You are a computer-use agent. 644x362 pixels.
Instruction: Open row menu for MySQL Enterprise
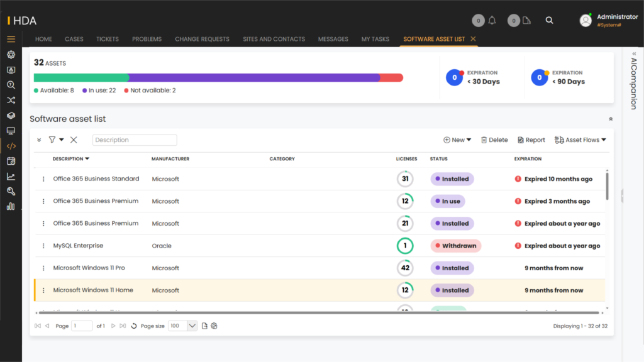(43, 246)
